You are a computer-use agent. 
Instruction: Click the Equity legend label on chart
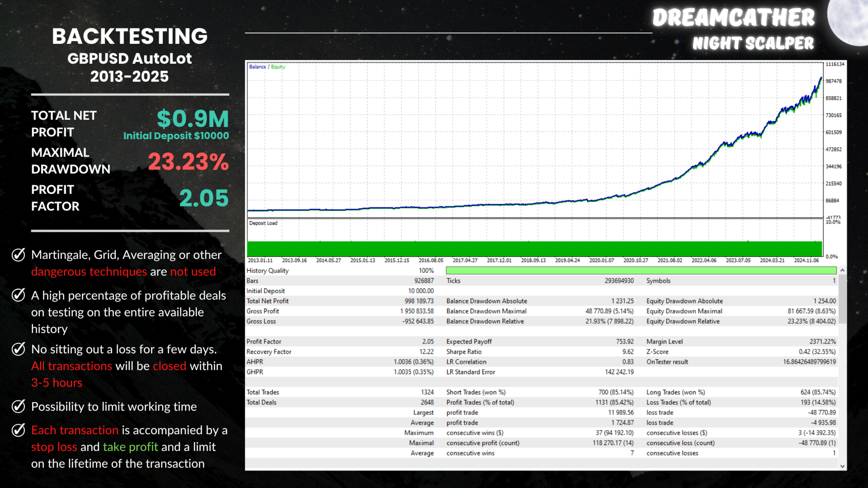(x=278, y=67)
